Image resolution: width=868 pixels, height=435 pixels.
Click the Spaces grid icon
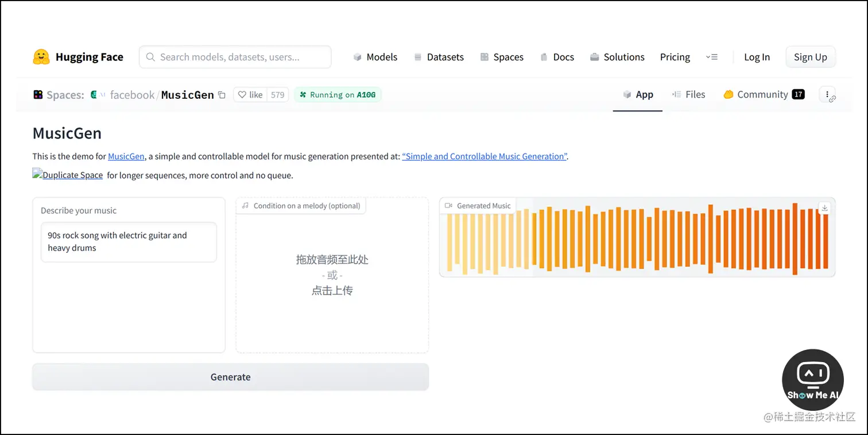tap(38, 95)
